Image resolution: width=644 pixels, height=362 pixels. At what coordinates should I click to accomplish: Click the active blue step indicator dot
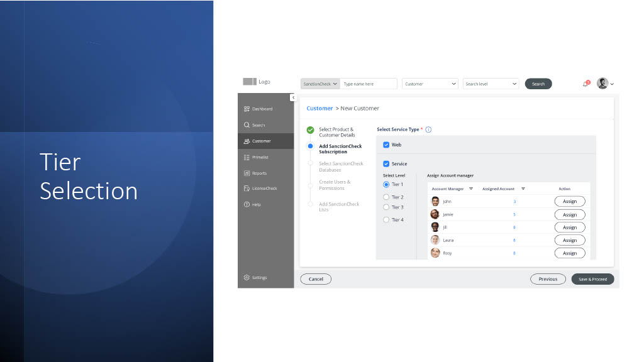[311, 146]
